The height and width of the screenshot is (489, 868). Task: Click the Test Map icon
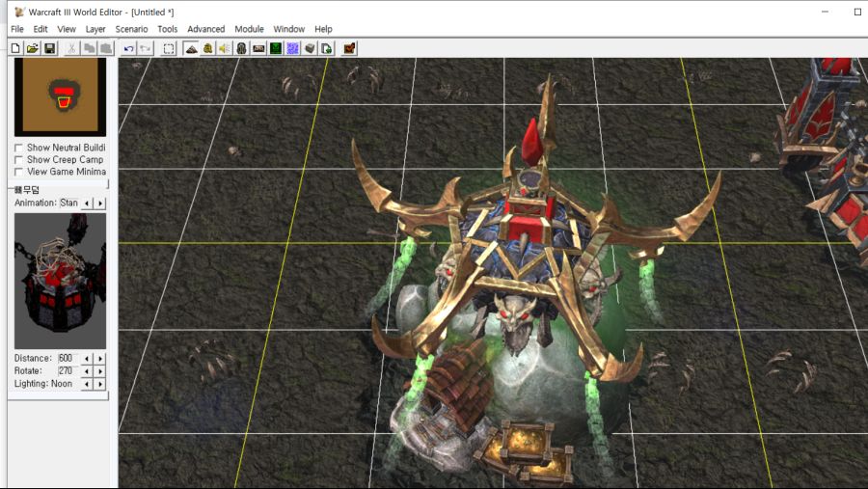pos(349,49)
